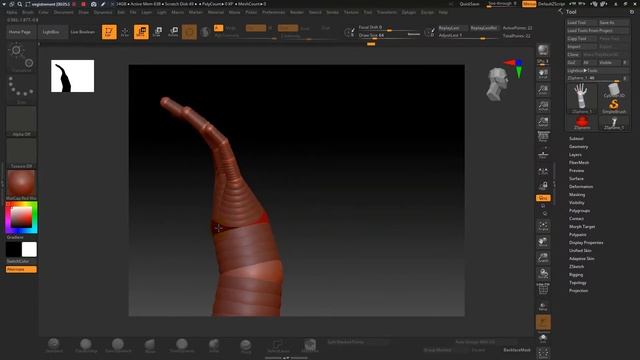Image resolution: width=640 pixels, height=360 pixels.
Task: Select the Scale transform icon
Action: point(157,32)
